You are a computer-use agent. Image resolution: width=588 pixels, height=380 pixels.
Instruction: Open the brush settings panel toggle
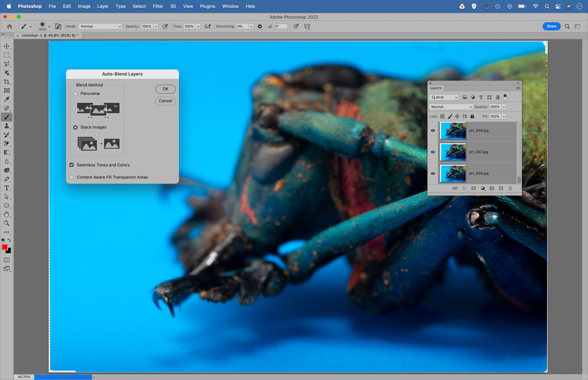58,26
